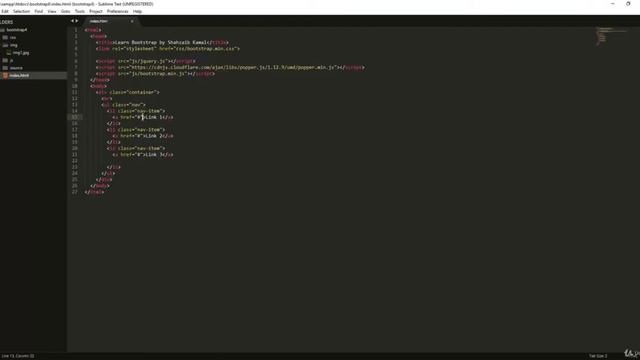Open img1.jpg file in sidebar
Image resolution: width=640 pixels, height=360 pixels.
click(x=21, y=53)
